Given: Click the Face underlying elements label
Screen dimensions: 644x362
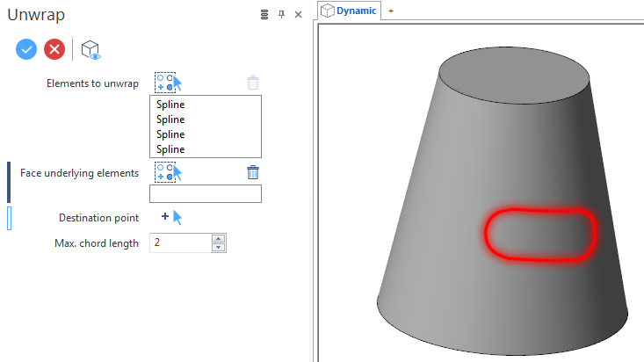Looking at the screenshot, I should pyautogui.click(x=79, y=173).
